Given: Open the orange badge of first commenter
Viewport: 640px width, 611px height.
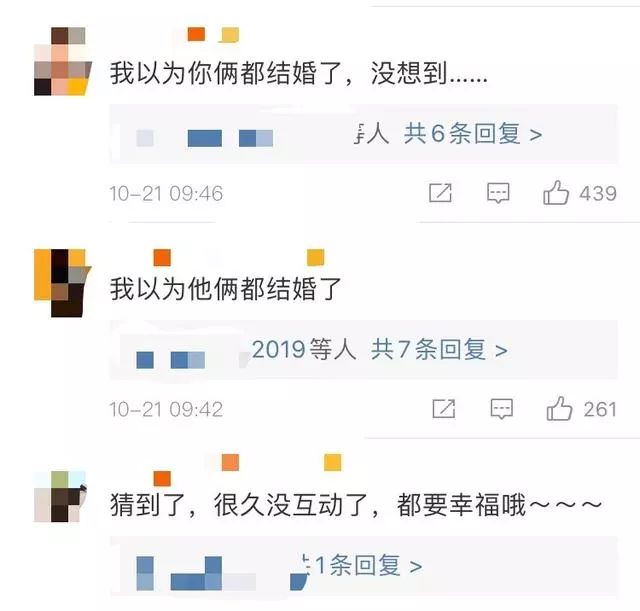Looking at the screenshot, I should click(196, 35).
